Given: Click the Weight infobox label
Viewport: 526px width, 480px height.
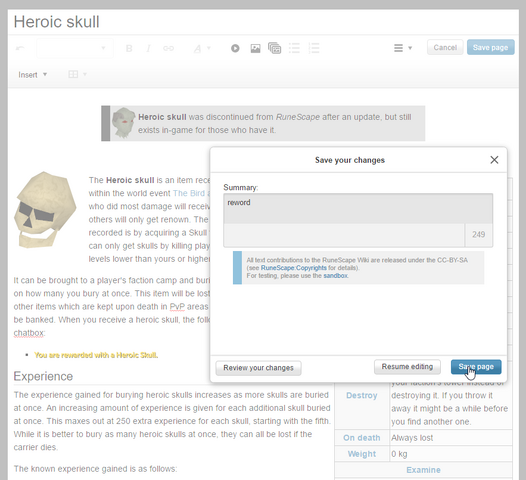Looking at the screenshot, I should point(362,454).
